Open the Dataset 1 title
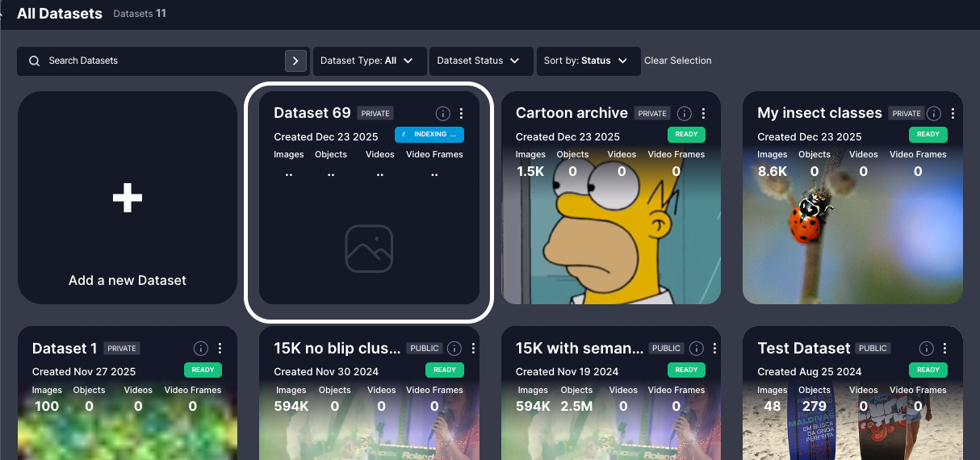 pyautogui.click(x=65, y=349)
